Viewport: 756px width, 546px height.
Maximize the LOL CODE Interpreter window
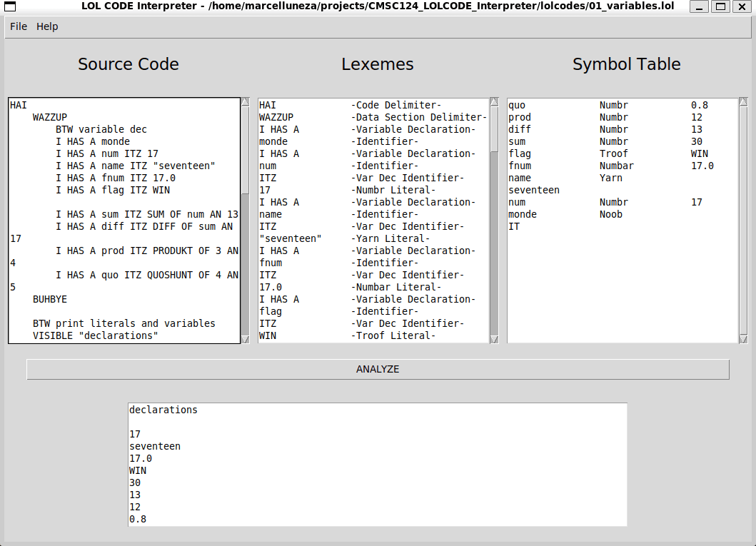720,6
